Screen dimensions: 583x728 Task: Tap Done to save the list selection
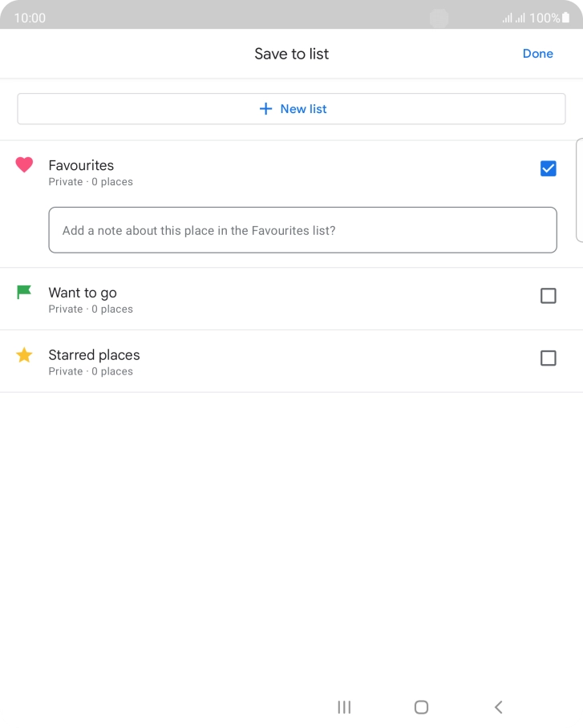point(537,54)
